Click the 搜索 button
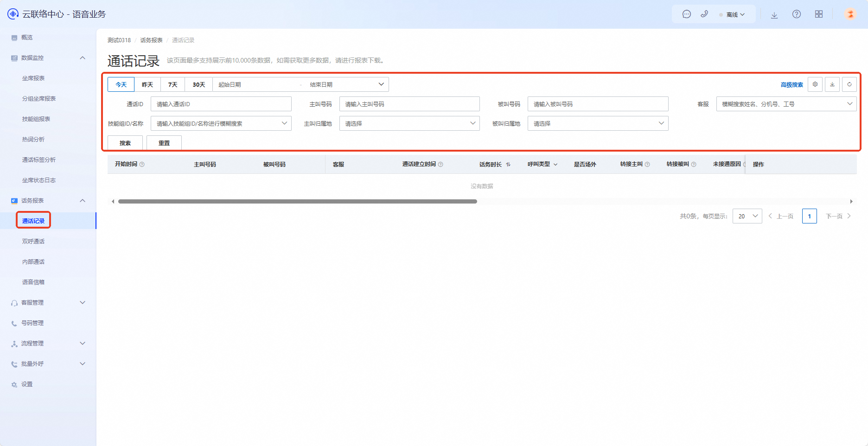The height and width of the screenshot is (446, 868). [125, 143]
